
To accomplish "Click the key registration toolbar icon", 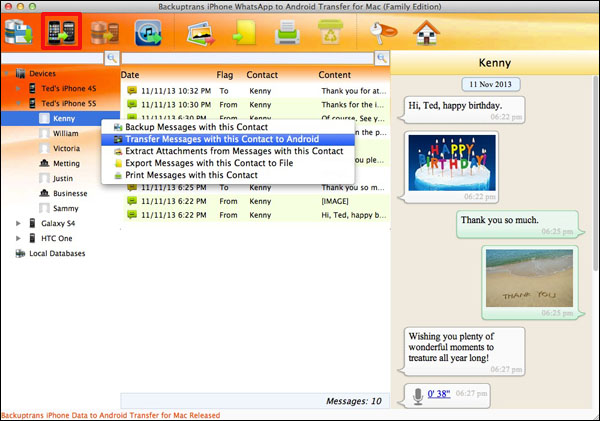I will 383,32.
